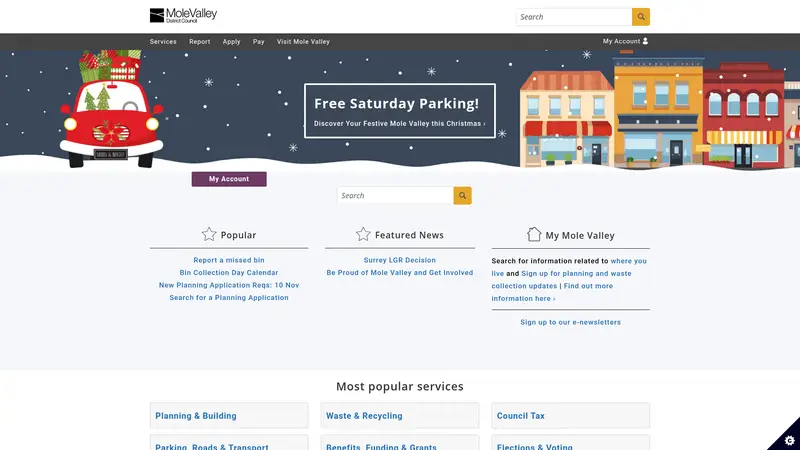
Task: Open the Report menu
Action: point(199,42)
